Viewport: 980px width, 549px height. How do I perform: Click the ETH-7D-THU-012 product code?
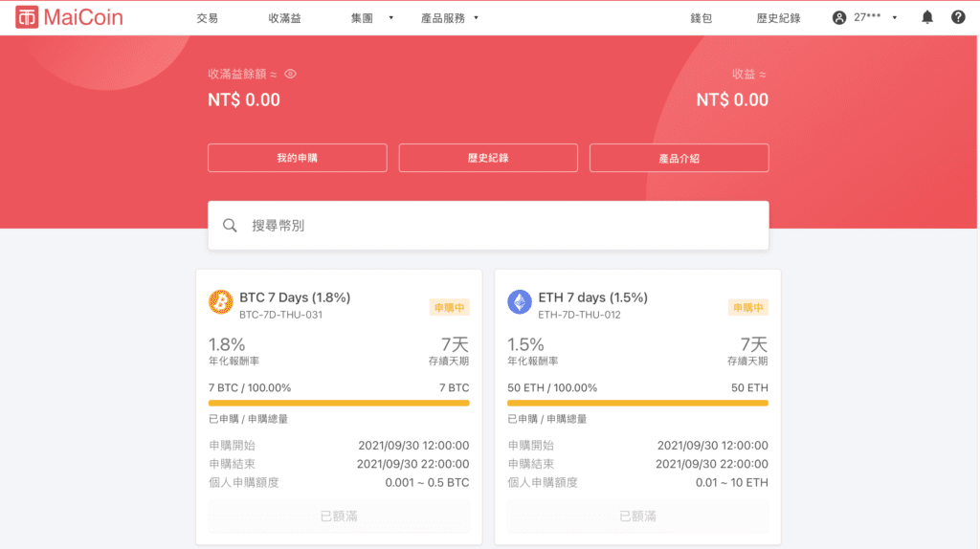(579, 315)
